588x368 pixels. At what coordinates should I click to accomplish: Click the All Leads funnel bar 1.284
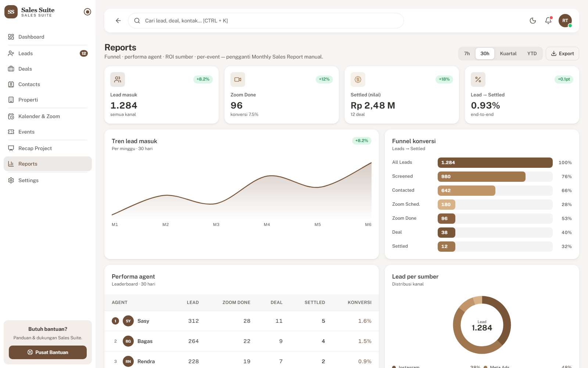(495, 163)
